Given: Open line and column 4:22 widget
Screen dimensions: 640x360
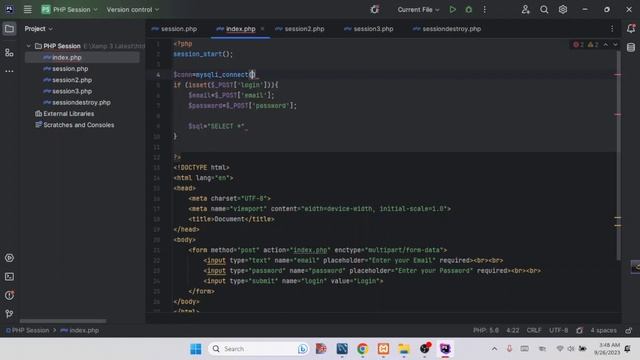Looking at the screenshot, I should coord(513,330).
